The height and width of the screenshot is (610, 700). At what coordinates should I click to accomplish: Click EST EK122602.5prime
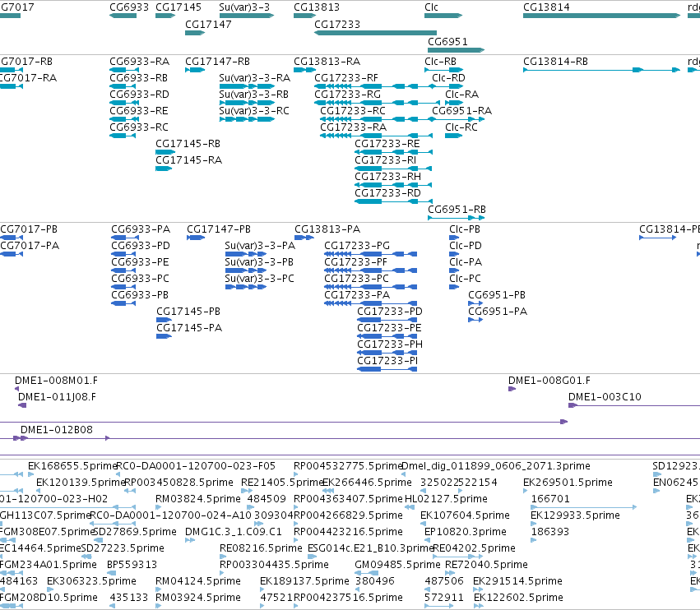518,598
